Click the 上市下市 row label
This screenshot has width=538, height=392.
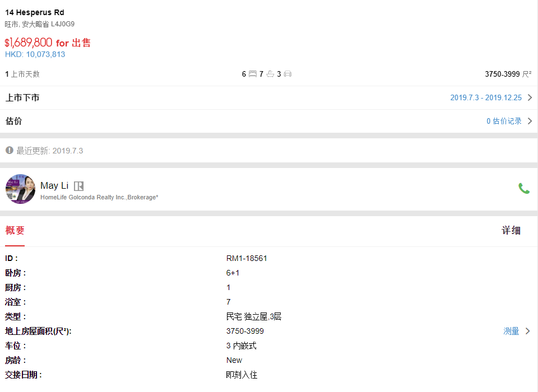click(22, 97)
